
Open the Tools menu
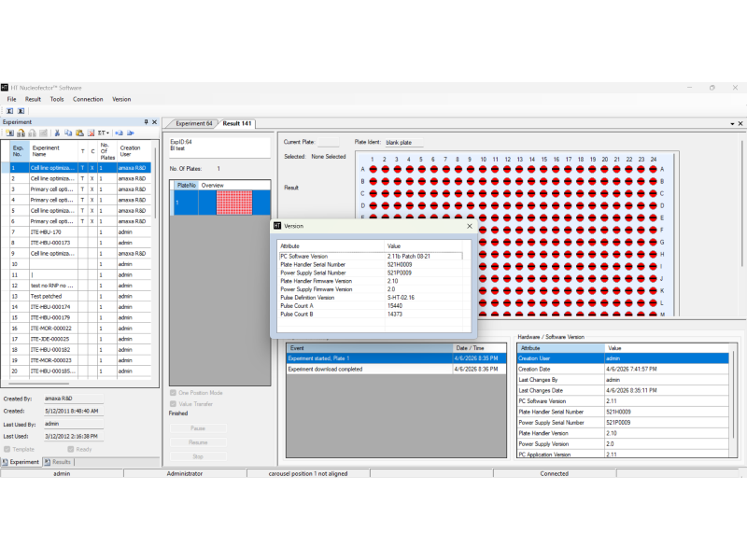[x=57, y=99]
